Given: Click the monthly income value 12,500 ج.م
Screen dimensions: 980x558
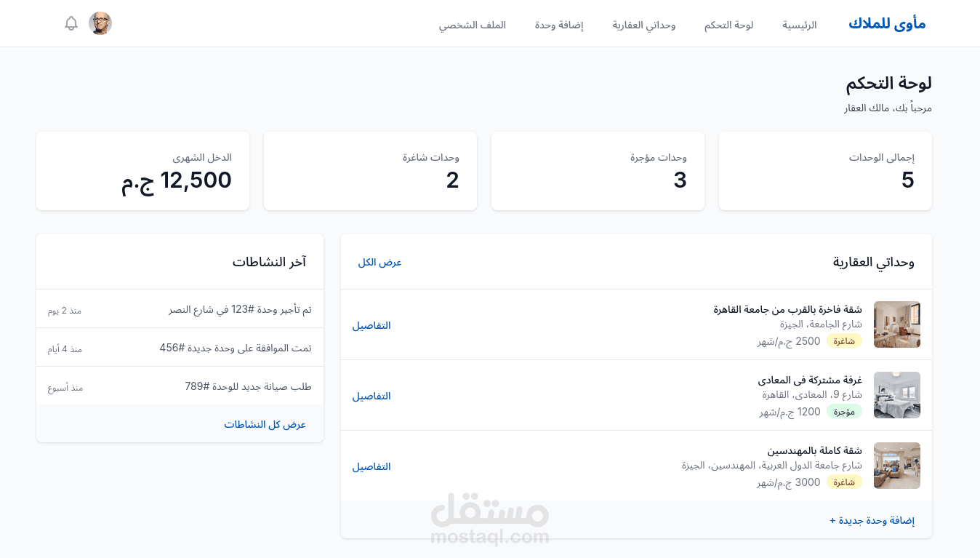Looking at the screenshot, I should 177,180.
